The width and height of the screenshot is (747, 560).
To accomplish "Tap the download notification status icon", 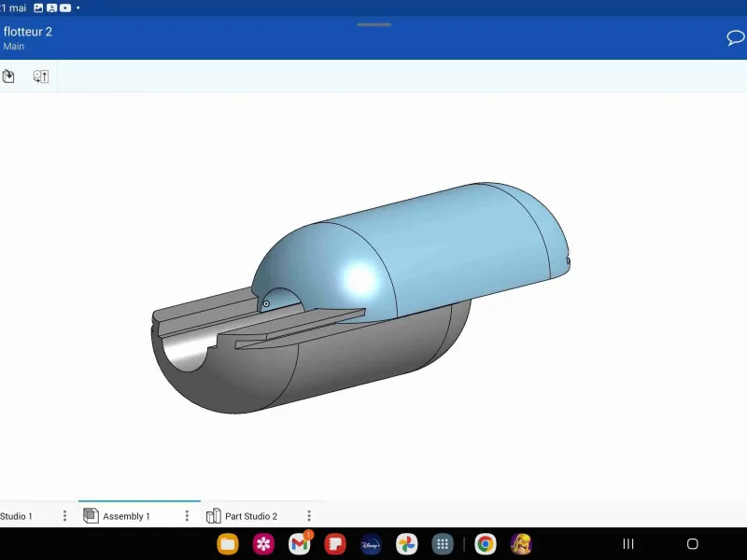I will click(x=51, y=8).
